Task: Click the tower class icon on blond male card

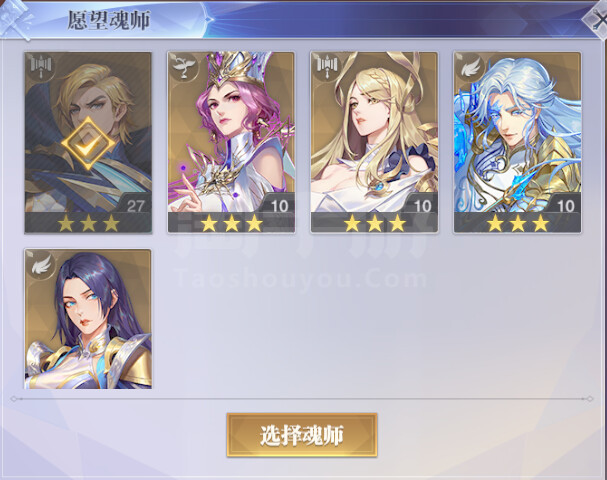Action: (40, 66)
